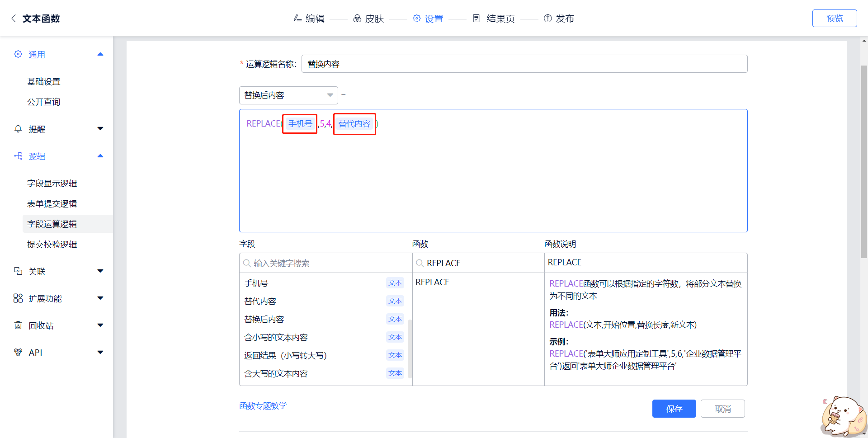Click the API icon in sidebar
The image size is (868, 438).
click(18, 353)
